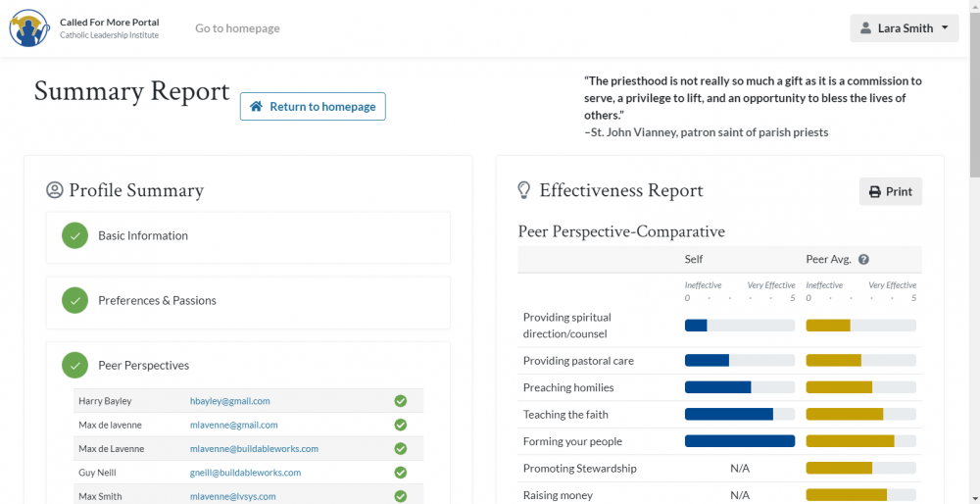980x504 pixels.
Task: Click the Summary Report page heading
Action: point(132,91)
